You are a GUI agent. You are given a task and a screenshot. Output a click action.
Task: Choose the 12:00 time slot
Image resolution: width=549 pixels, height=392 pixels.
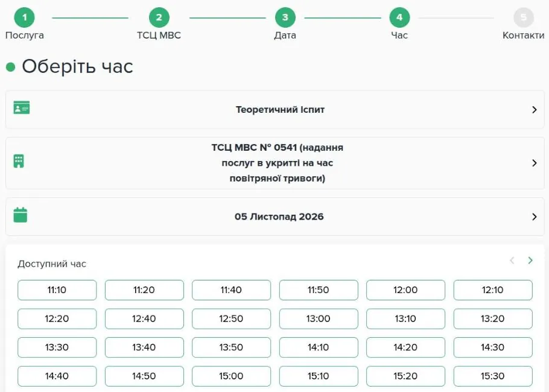[x=405, y=290]
